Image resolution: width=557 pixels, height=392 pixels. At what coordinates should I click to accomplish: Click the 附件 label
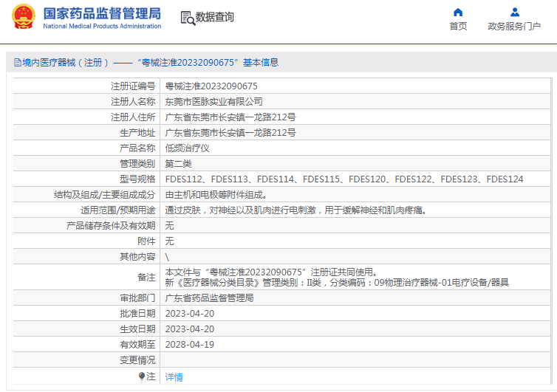click(x=146, y=241)
